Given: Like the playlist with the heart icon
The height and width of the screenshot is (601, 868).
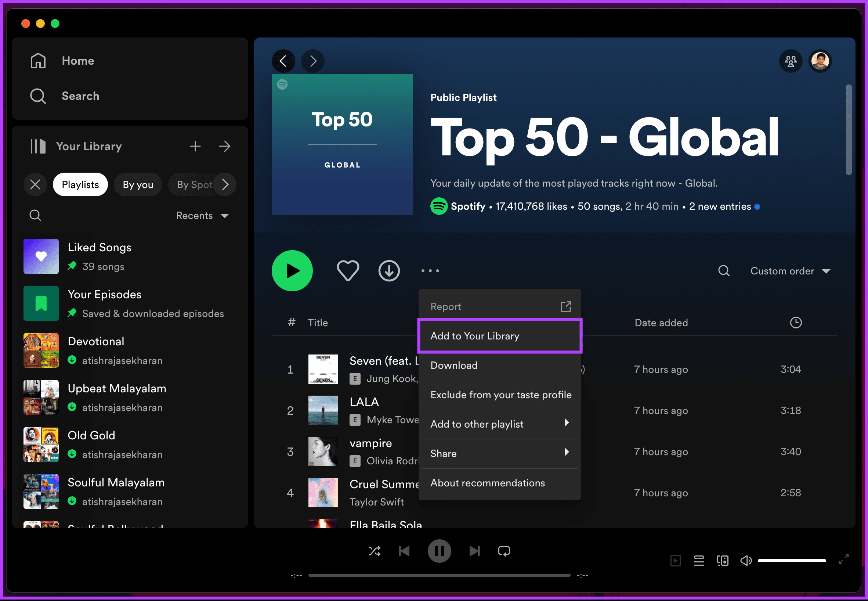Looking at the screenshot, I should 348,271.
